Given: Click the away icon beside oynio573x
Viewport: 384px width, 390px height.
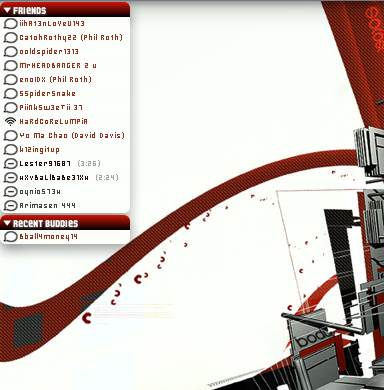Looking at the screenshot, I should [x=10, y=192].
